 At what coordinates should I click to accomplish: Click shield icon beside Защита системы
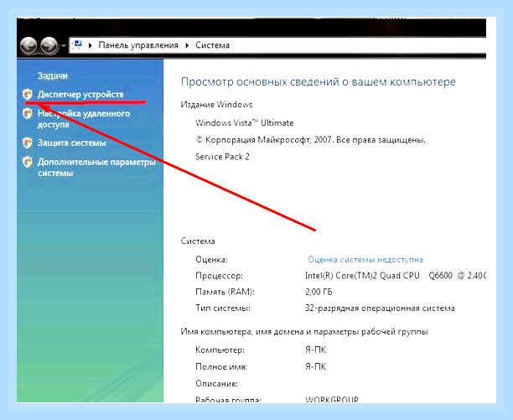pyautogui.click(x=28, y=143)
